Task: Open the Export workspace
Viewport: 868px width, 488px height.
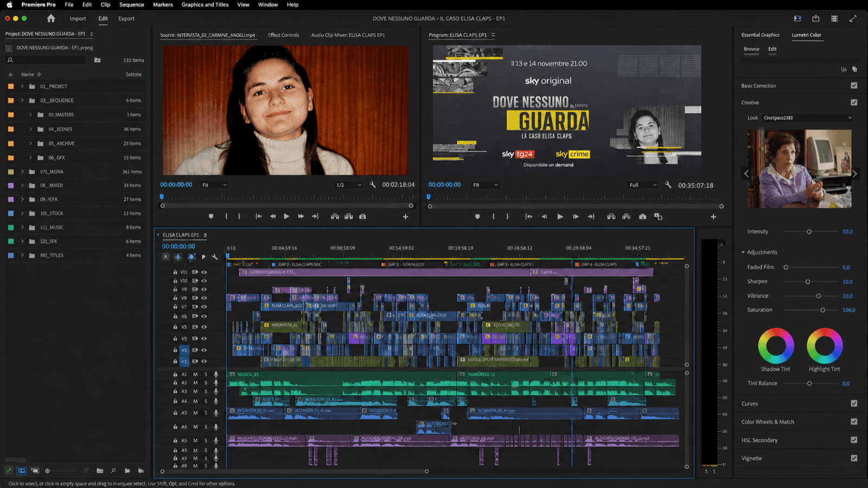Action: coord(126,18)
